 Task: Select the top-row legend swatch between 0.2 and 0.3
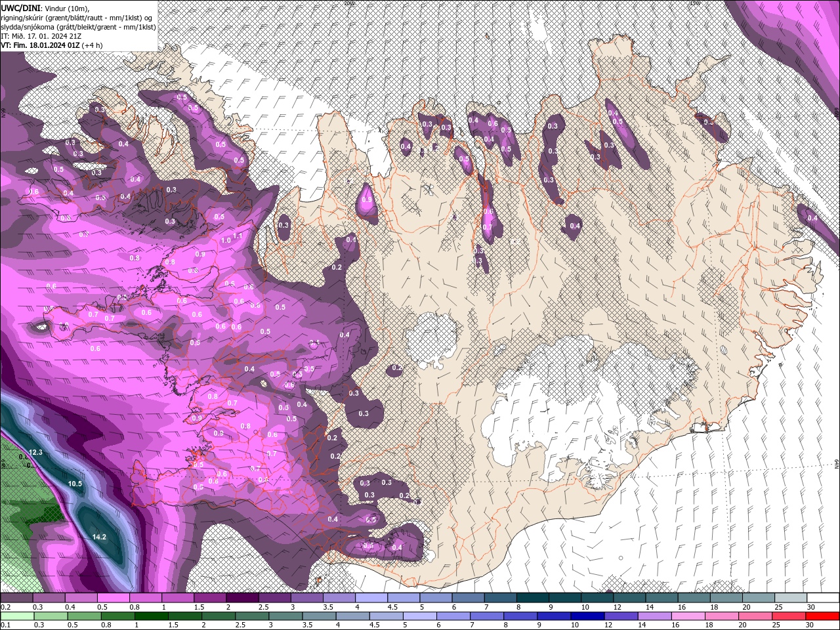point(16,598)
